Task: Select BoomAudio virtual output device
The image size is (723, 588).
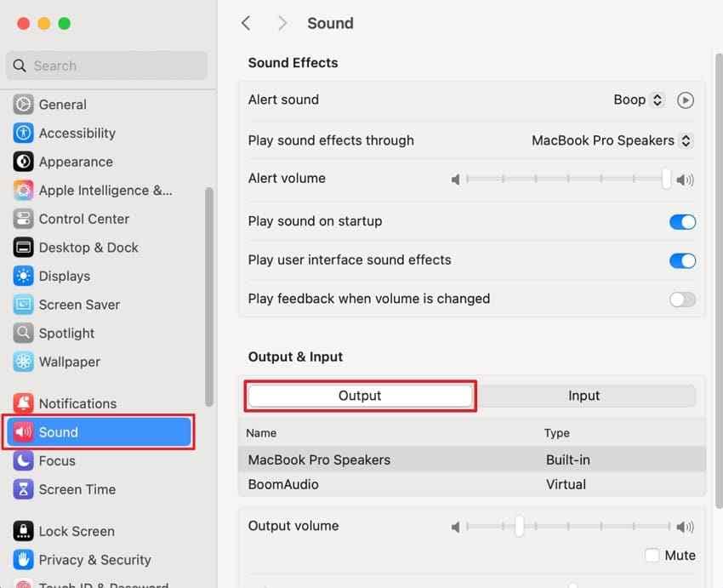Action: point(472,484)
